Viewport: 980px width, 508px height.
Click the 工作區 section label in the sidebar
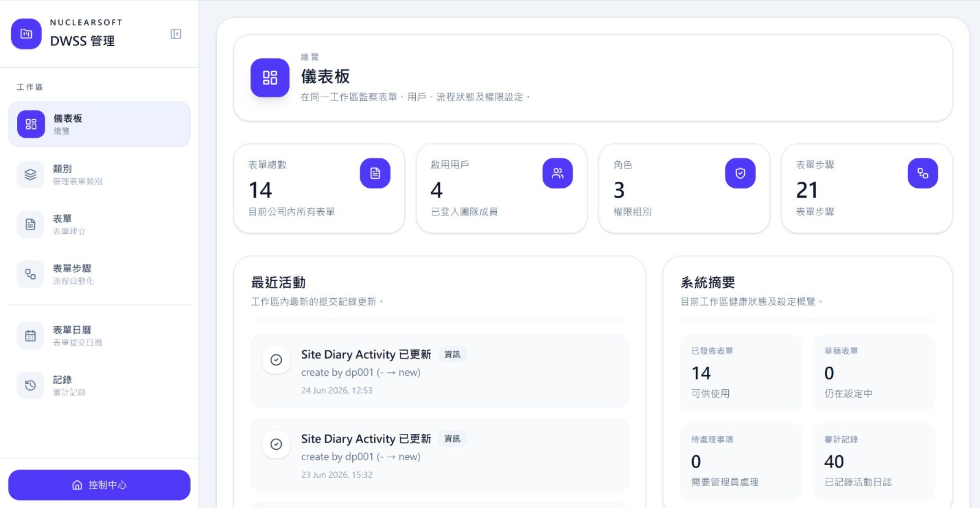(x=30, y=87)
